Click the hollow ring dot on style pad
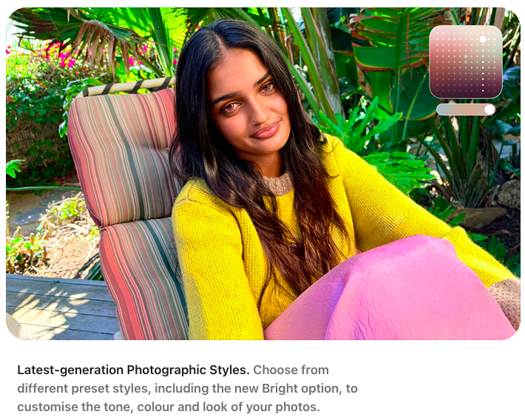The image size is (525, 420). coord(466,62)
